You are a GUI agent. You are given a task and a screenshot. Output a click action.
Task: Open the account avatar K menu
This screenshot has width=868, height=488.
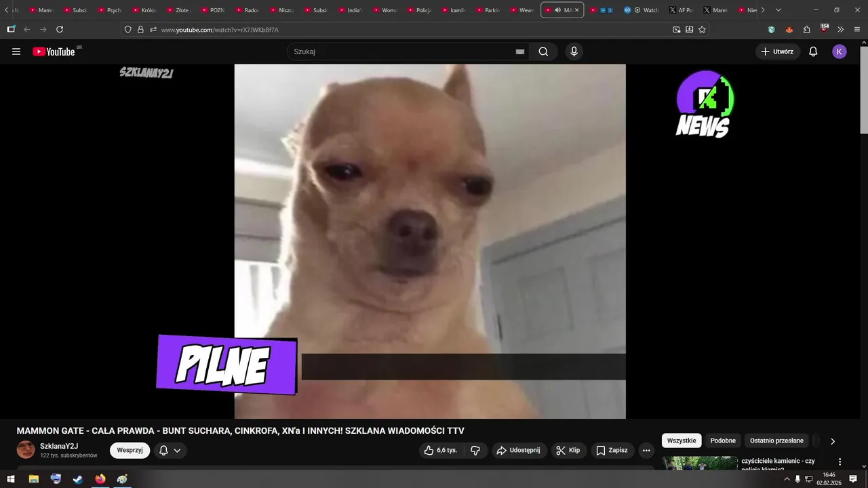(x=840, y=52)
